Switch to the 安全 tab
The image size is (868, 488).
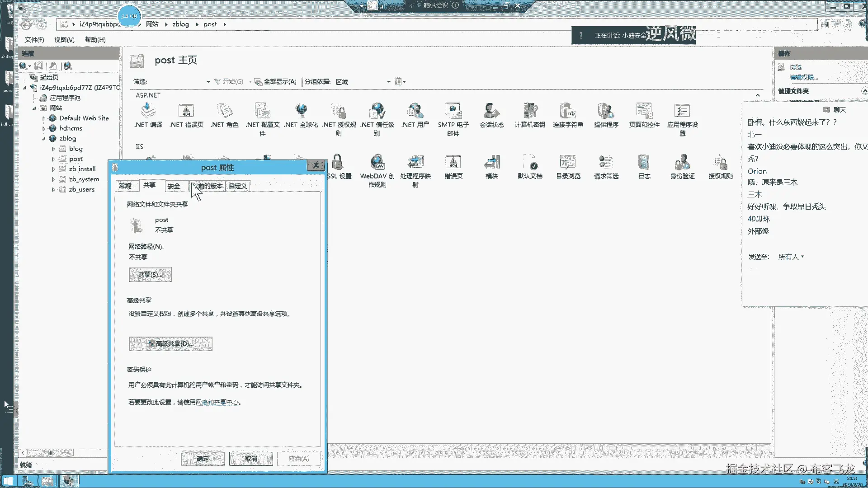174,186
